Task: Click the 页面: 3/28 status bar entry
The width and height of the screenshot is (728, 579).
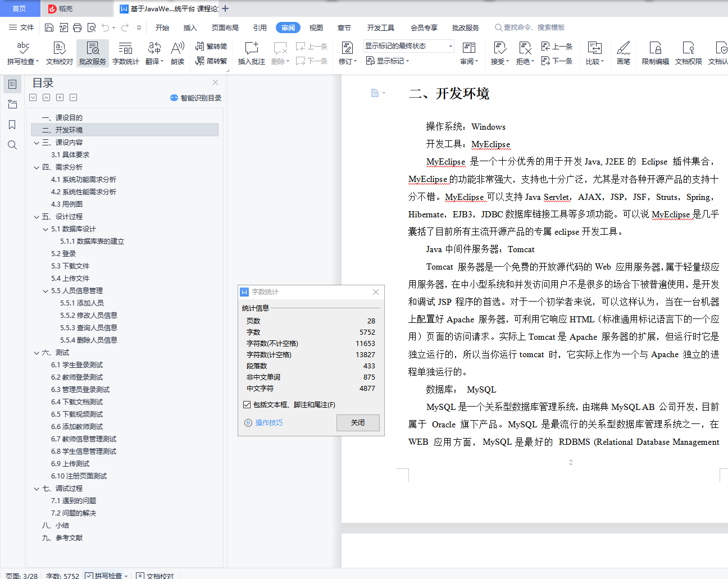Action: (x=22, y=576)
